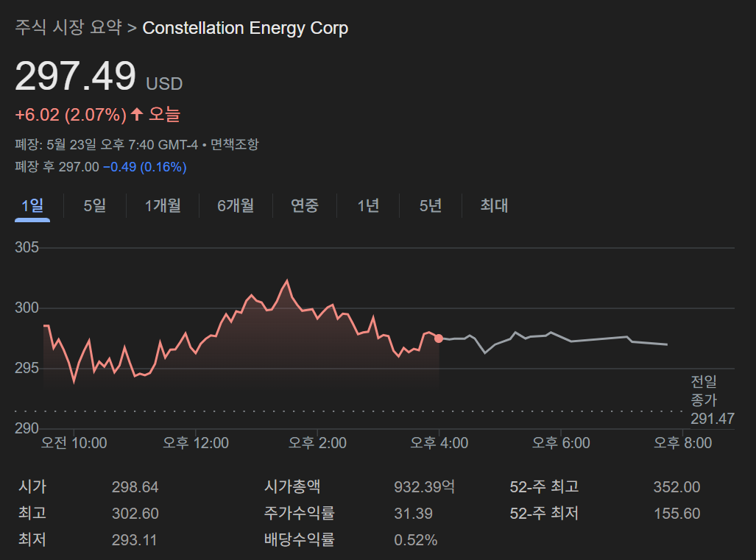Screen dimensions: 756x560
Task: Click the 폐장: 5월 23일 오후 7:40 timestamp
Action: point(106,144)
